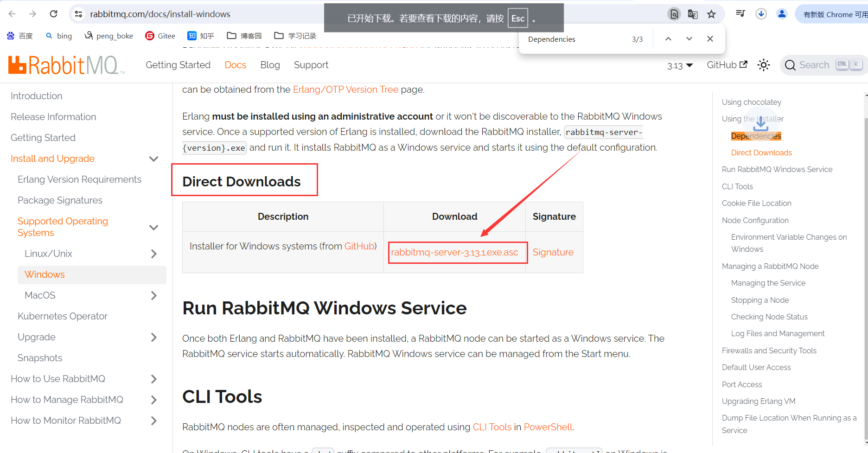The height and width of the screenshot is (453, 868).
Task: Click the Search box in navbar
Action: [x=823, y=65]
